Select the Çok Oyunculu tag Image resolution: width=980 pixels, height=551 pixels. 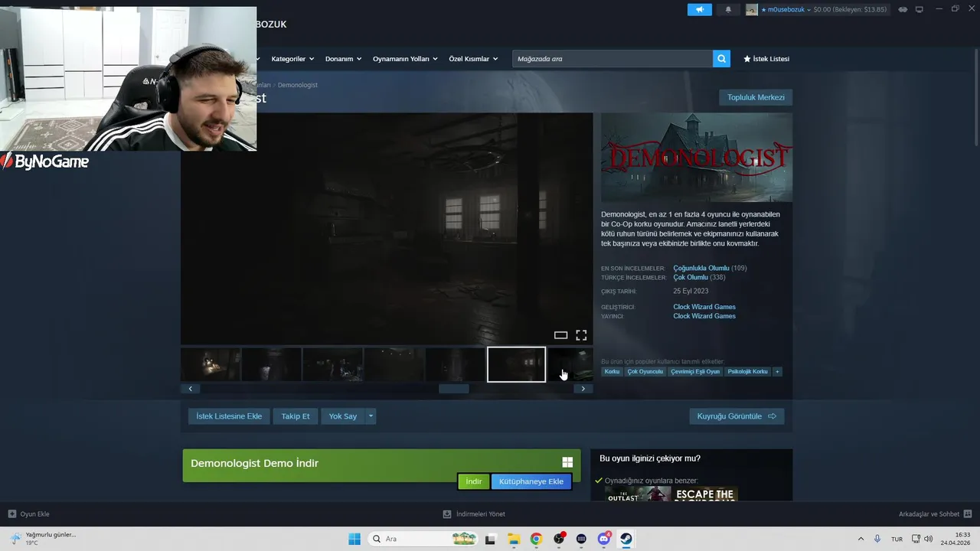pos(645,372)
